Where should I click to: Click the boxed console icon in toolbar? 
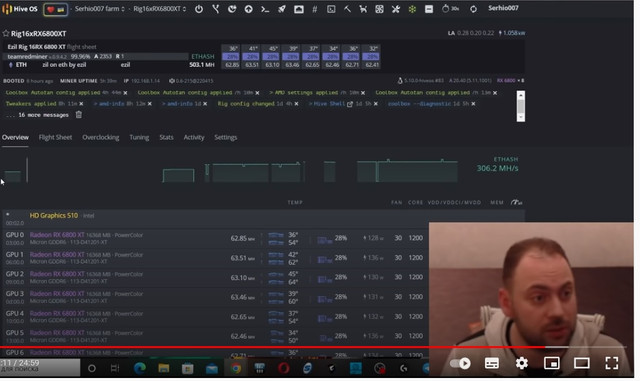[x=331, y=9]
